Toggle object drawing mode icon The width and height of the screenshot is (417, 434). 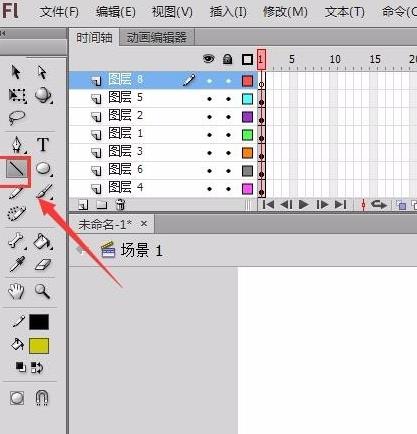(17, 397)
